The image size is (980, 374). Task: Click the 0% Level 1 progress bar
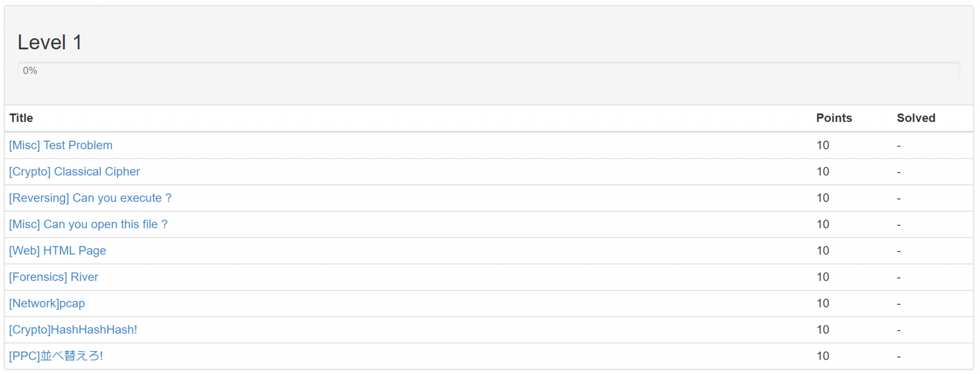[x=488, y=70]
